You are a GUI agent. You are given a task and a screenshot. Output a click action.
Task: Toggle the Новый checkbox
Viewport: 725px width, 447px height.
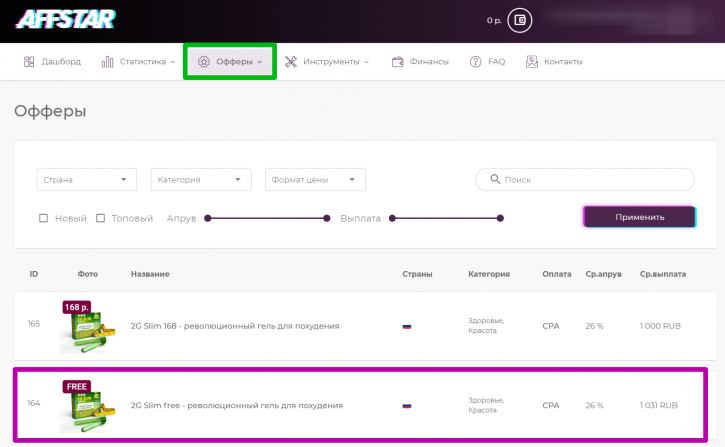pos(43,218)
